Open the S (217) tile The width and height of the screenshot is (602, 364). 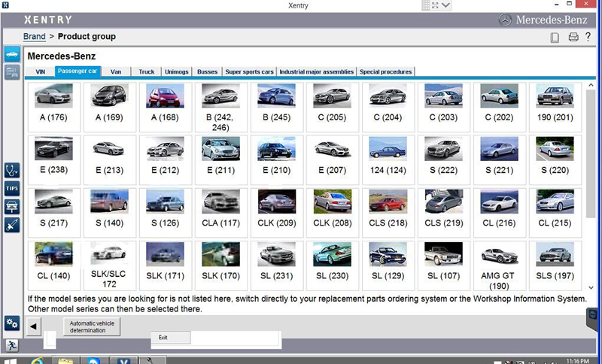tap(53, 213)
